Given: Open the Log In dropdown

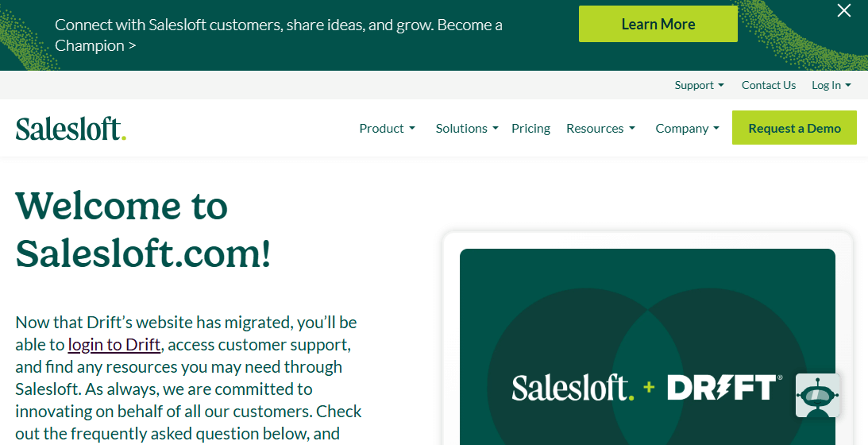Looking at the screenshot, I should [x=831, y=85].
